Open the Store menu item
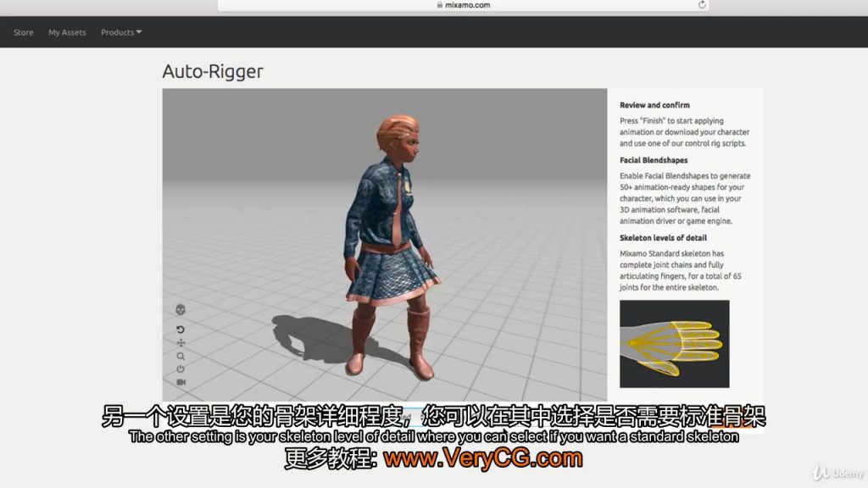 [23, 33]
